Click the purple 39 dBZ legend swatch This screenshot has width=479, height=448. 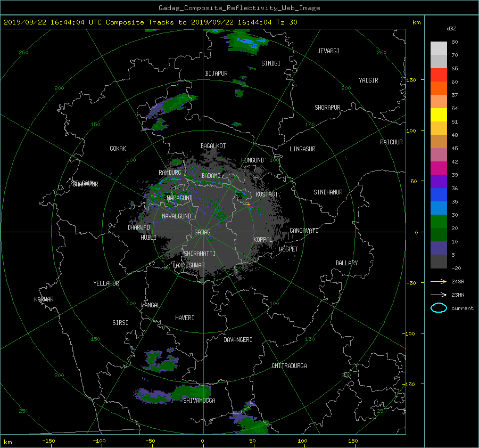[x=439, y=181]
